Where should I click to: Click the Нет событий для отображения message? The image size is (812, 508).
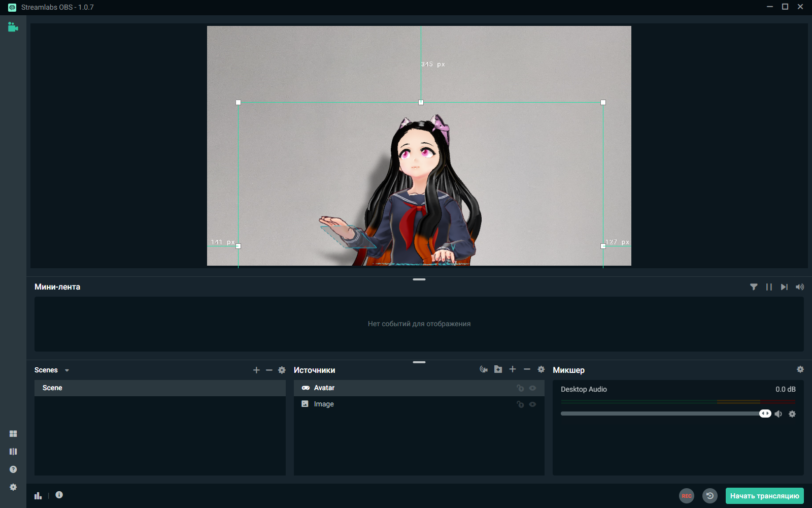pyautogui.click(x=419, y=324)
